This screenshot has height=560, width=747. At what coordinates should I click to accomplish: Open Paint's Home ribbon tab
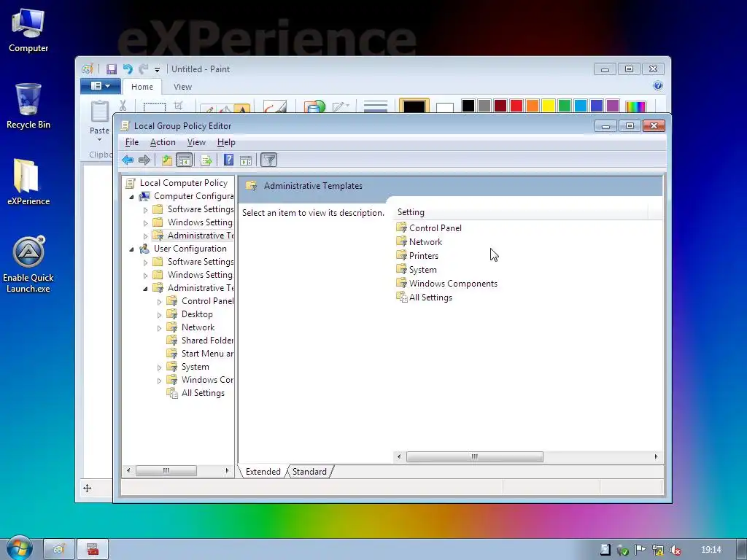[x=142, y=87]
